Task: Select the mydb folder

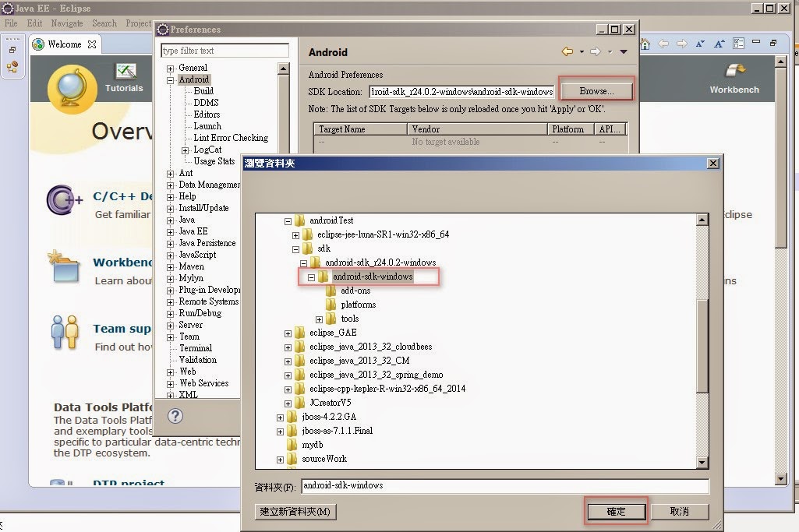Action: click(313, 445)
